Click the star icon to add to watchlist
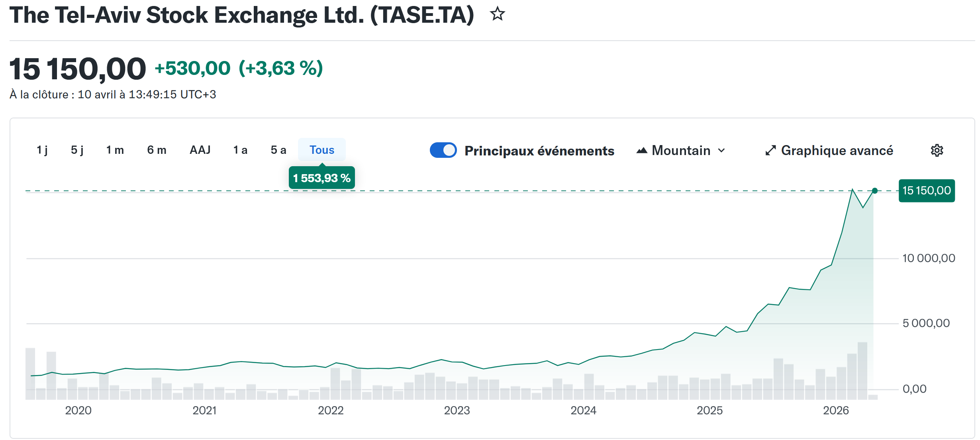This screenshot has height=440, width=980. click(497, 14)
